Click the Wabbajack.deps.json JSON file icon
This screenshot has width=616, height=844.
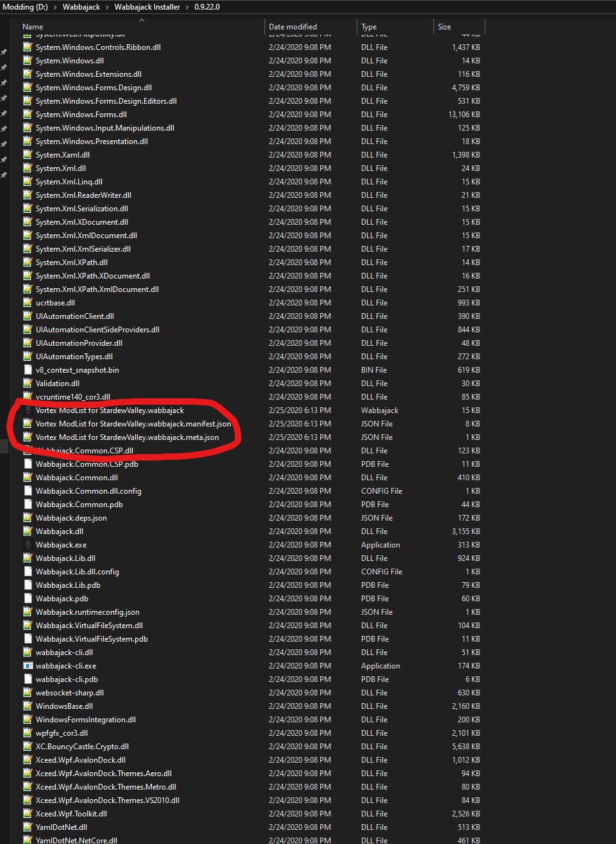(28, 517)
